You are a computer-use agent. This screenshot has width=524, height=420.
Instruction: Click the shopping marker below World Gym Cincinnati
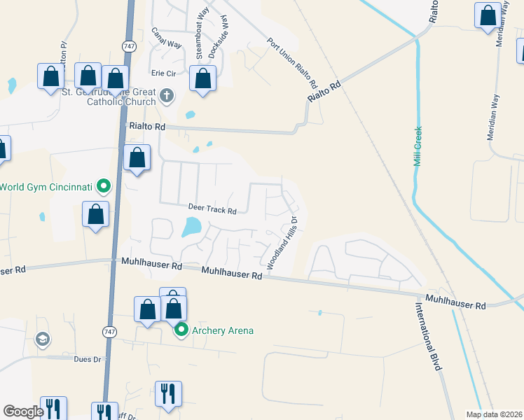(x=95, y=217)
